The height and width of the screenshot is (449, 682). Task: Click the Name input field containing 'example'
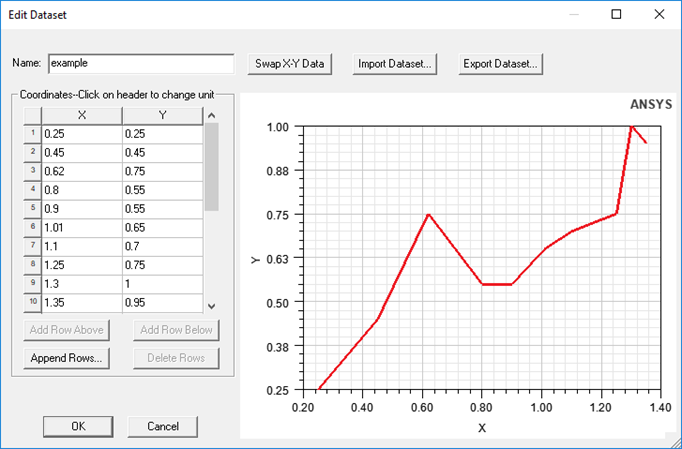pyautogui.click(x=141, y=64)
